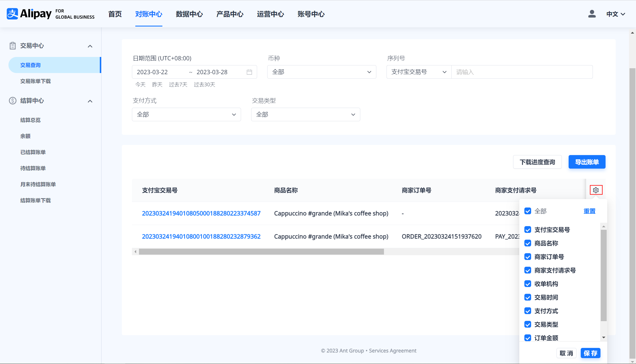Screen dimensions: 636x364
Task: Open the 币种 currency dropdown
Action: (x=321, y=72)
